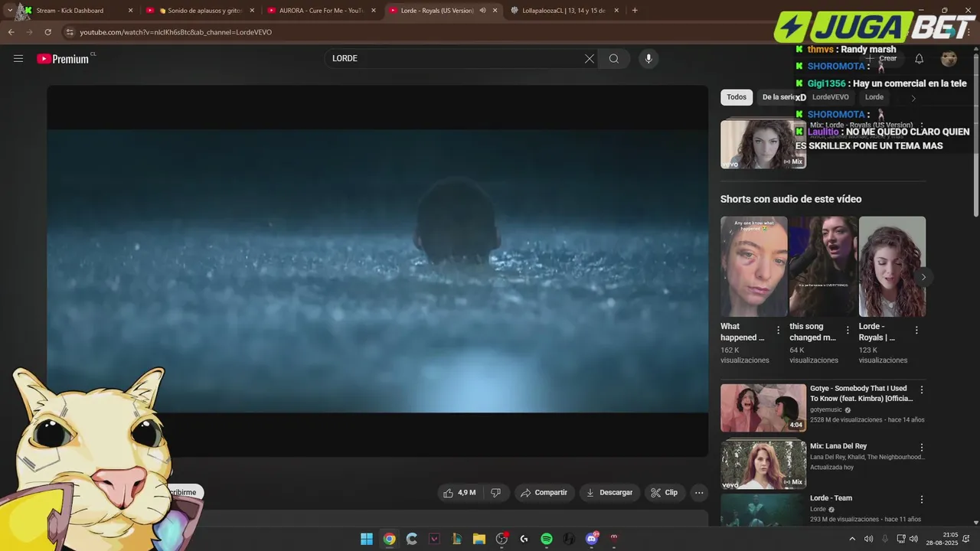
Task: Switch to LollapaloozaCL browser tab
Action: 565,11
